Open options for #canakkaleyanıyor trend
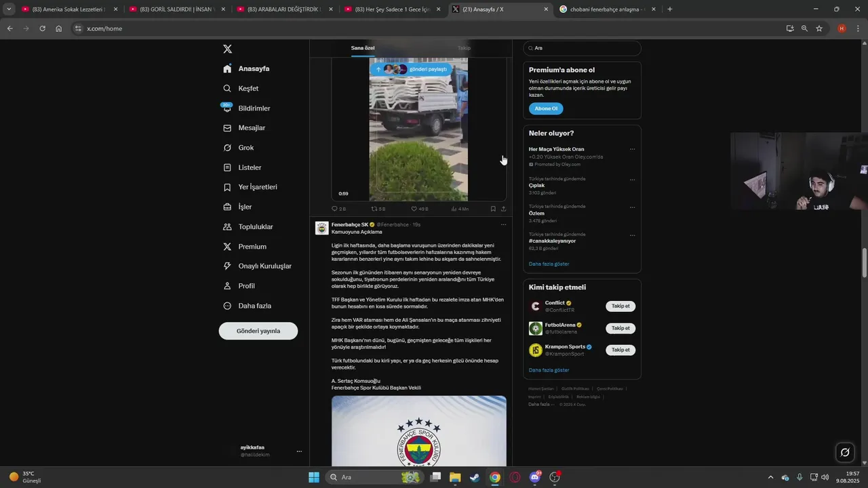868x488 pixels. pos(632,235)
